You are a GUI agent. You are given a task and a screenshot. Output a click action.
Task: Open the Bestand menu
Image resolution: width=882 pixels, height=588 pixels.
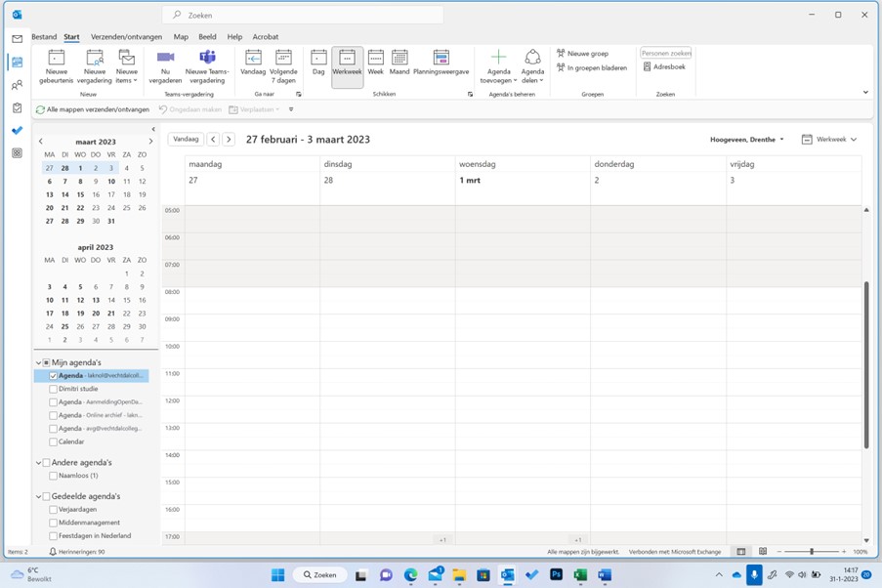44,36
